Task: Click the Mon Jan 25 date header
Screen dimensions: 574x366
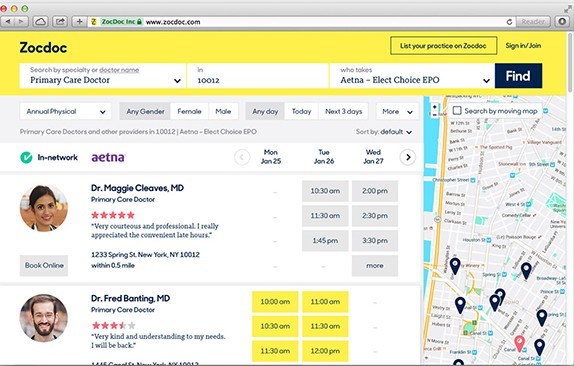Action: click(x=271, y=157)
